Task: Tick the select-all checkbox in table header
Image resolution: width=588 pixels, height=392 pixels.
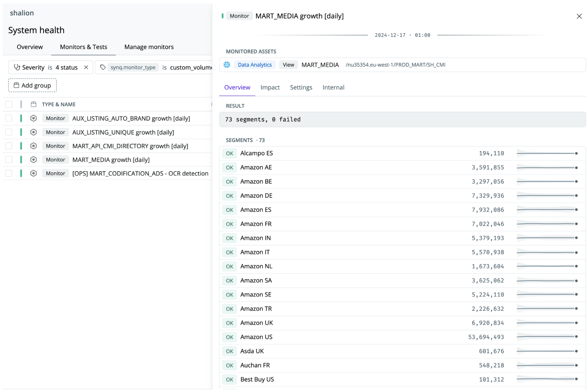Action: pos(9,104)
